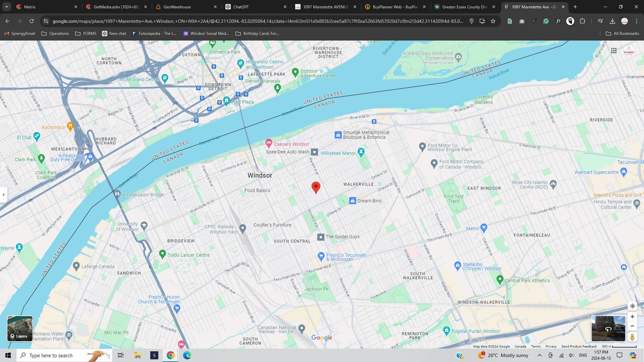The image size is (644, 362).
Task: Open the Willistead Manor map marker
Action: pyautogui.click(x=361, y=152)
